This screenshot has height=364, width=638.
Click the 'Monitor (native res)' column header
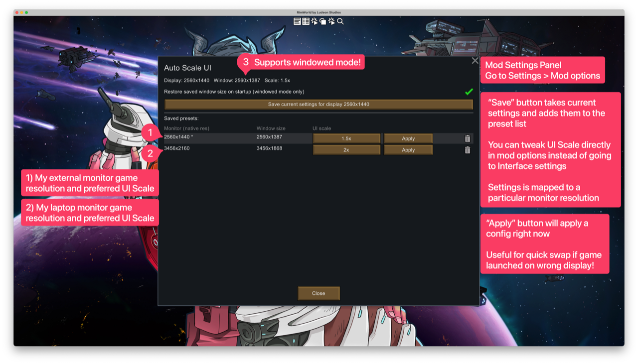tap(187, 128)
